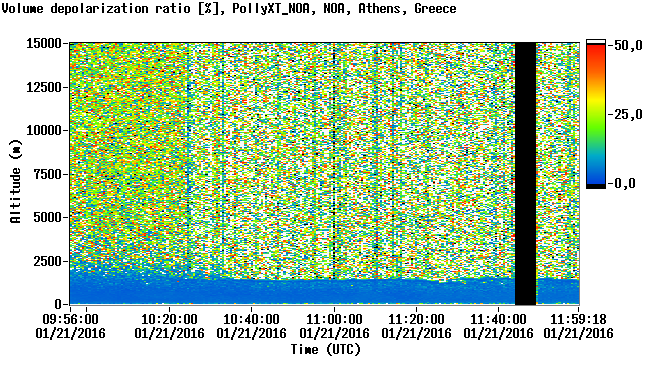The height and width of the screenshot is (389, 665).
Task: Select the 11:00:00 time tick label
Action: coord(334,319)
